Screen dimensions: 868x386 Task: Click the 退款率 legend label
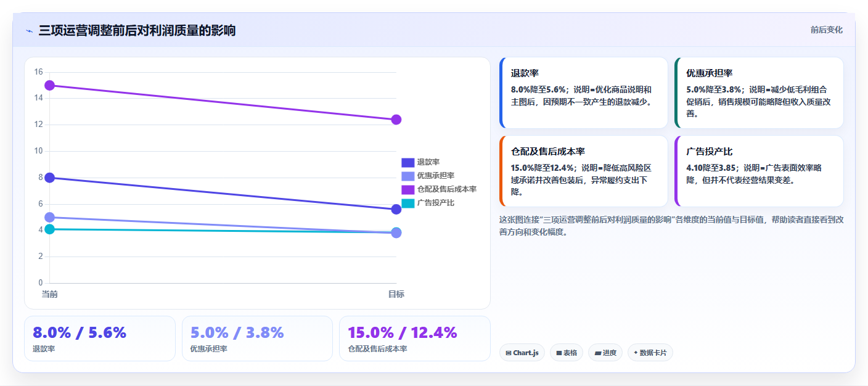pos(428,162)
